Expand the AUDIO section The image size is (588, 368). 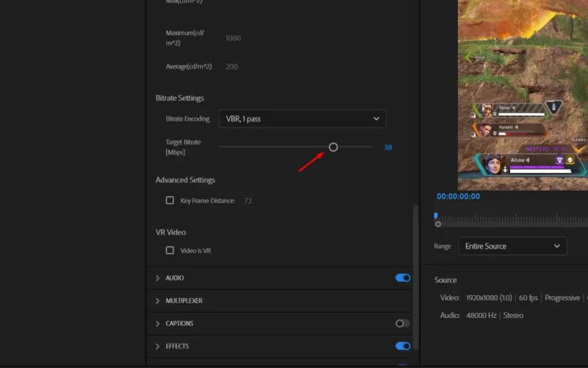coord(157,278)
